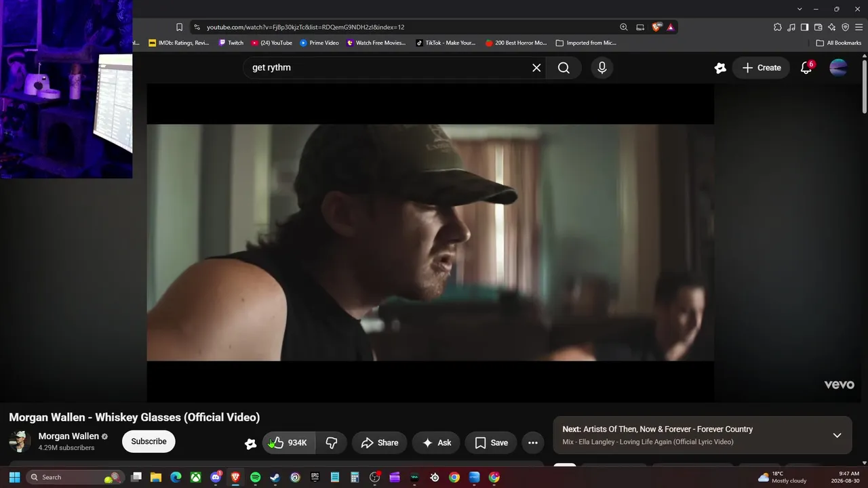Image resolution: width=868 pixels, height=488 pixels.
Task: Open the Windows Start menu
Action: click(14, 477)
